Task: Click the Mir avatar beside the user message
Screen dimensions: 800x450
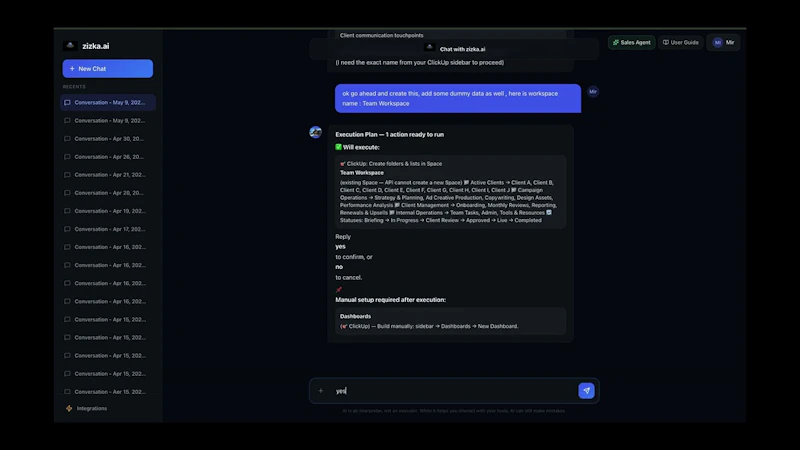Action: pyautogui.click(x=593, y=92)
